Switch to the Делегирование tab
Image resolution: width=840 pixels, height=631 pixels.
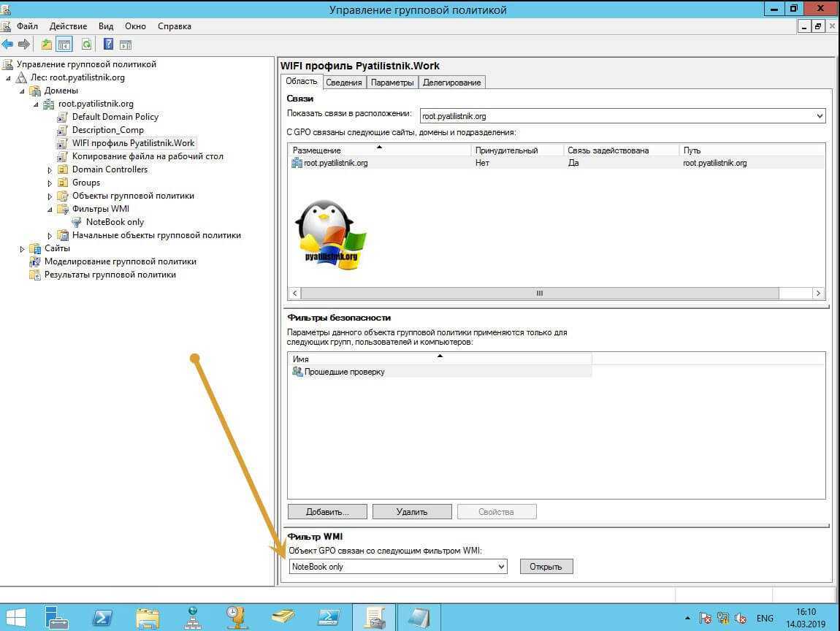tap(451, 83)
